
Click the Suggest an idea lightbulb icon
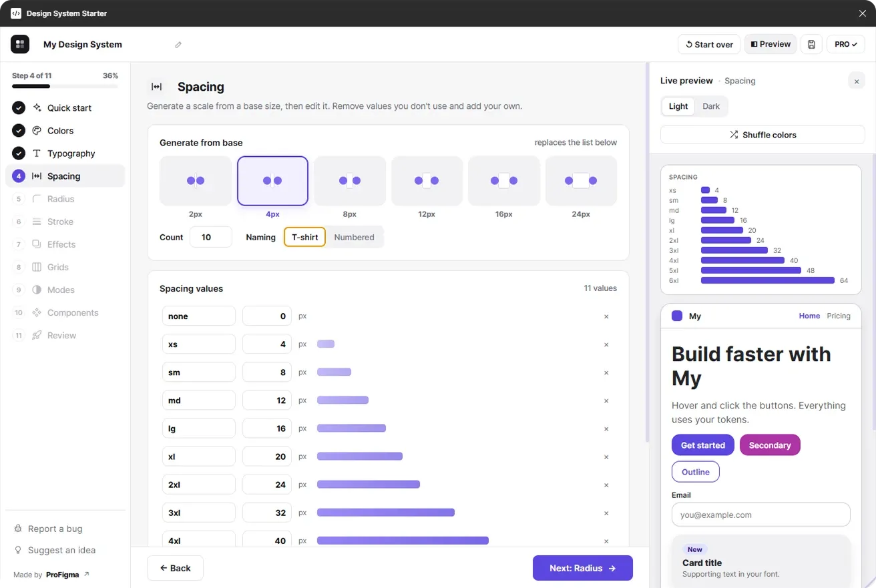click(x=18, y=550)
